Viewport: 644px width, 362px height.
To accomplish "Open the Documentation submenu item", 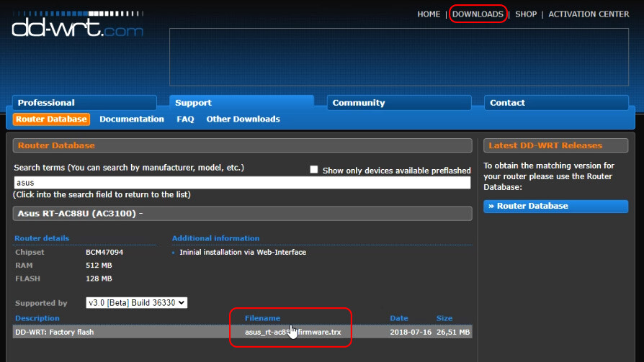I will pos(131,119).
